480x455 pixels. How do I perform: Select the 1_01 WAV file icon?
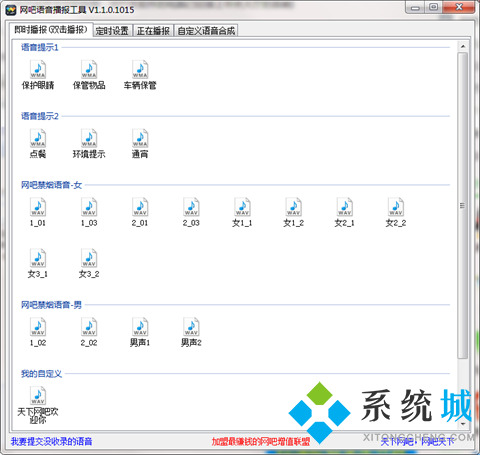click(x=38, y=207)
